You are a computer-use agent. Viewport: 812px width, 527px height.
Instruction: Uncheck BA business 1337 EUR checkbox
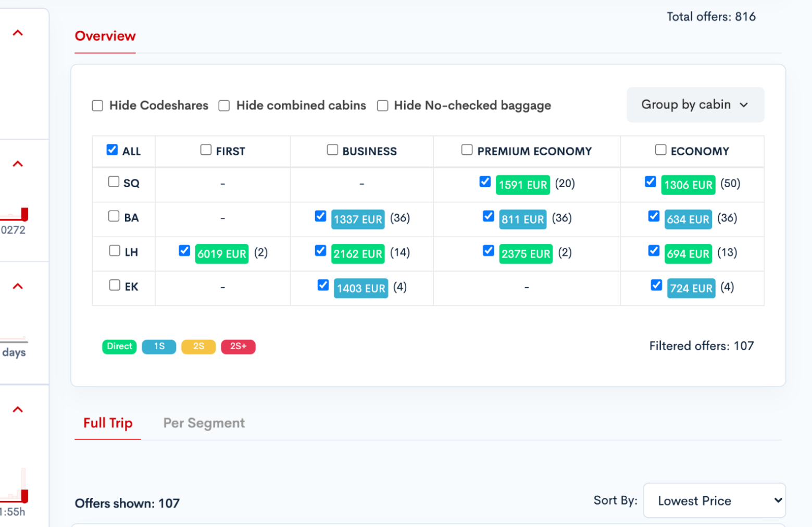(320, 216)
